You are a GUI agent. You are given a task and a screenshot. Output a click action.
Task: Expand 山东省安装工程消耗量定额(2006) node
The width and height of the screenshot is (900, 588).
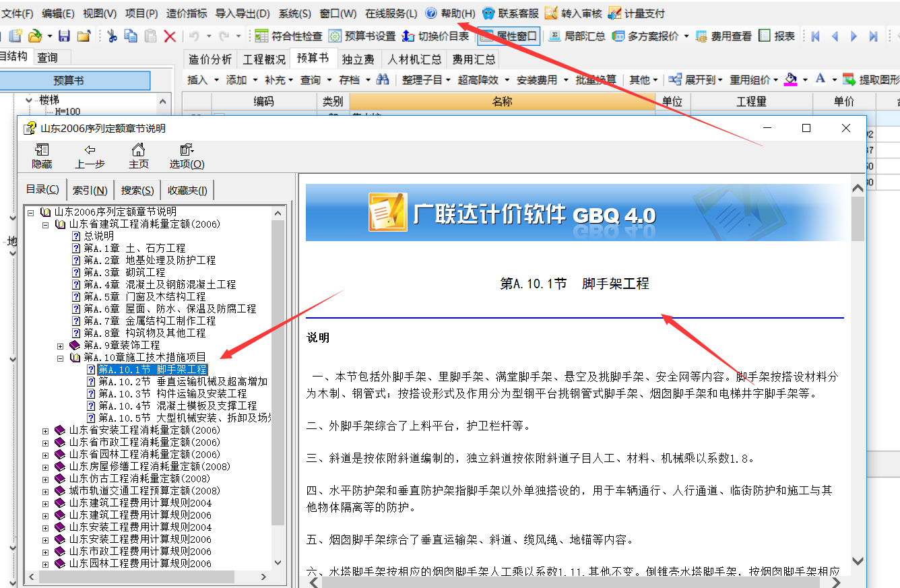click(x=45, y=430)
